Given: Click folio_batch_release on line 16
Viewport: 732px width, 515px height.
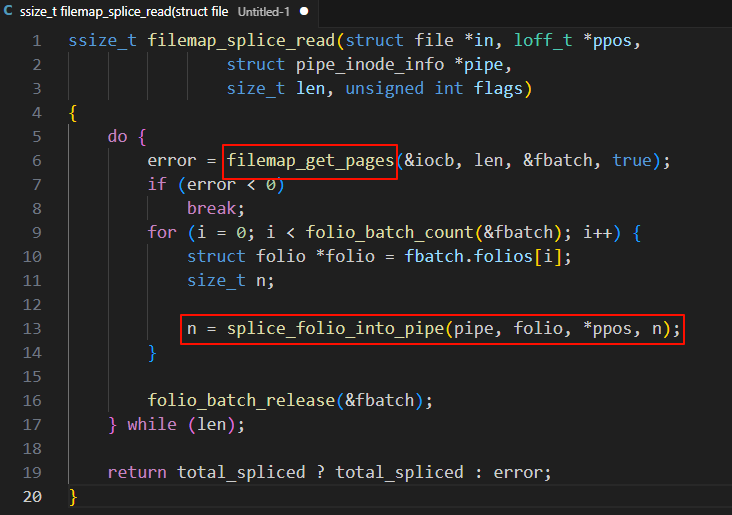Looking at the screenshot, I should (x=241, y=401).
